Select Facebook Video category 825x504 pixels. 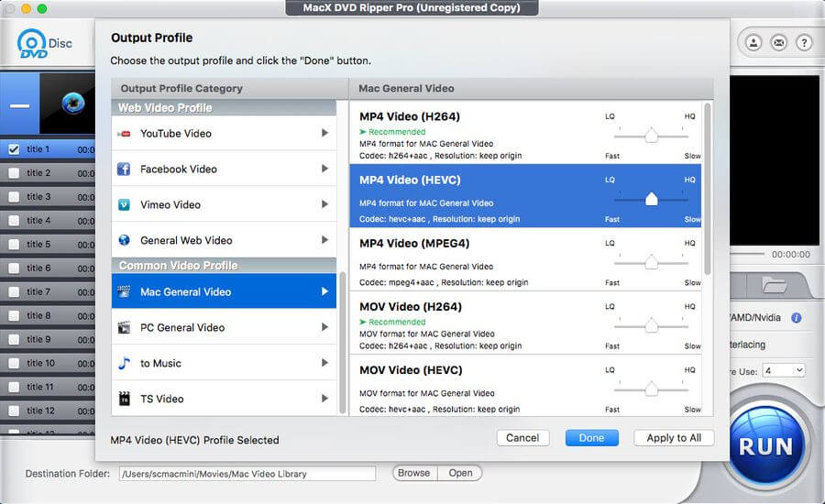pyautogui.click(x=224, y=169)
